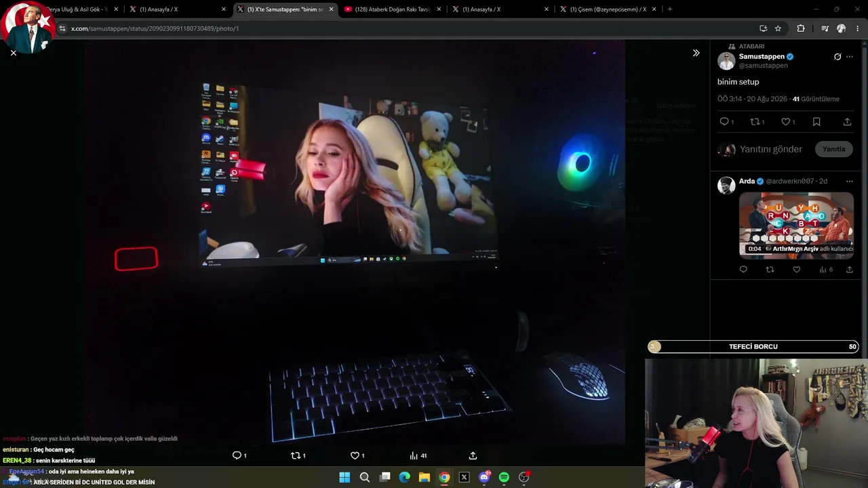Click the tweet timestamp 'ÖÖ 3:14 · 20 Ağu 2026'
The height and width of the screenshot is (488, 868).
pos(752,99)
